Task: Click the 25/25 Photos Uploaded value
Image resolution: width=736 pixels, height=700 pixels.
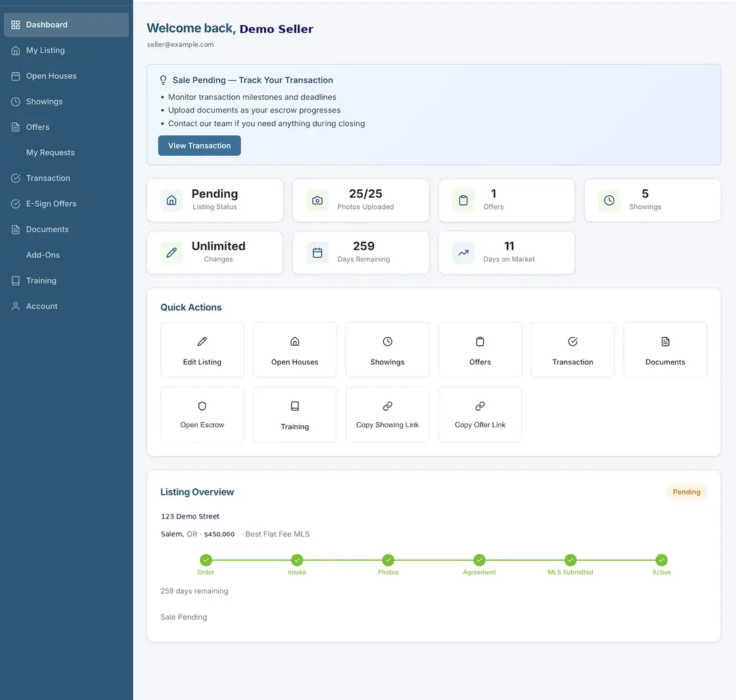Action: pyautogui.click(x=365, y=194)
